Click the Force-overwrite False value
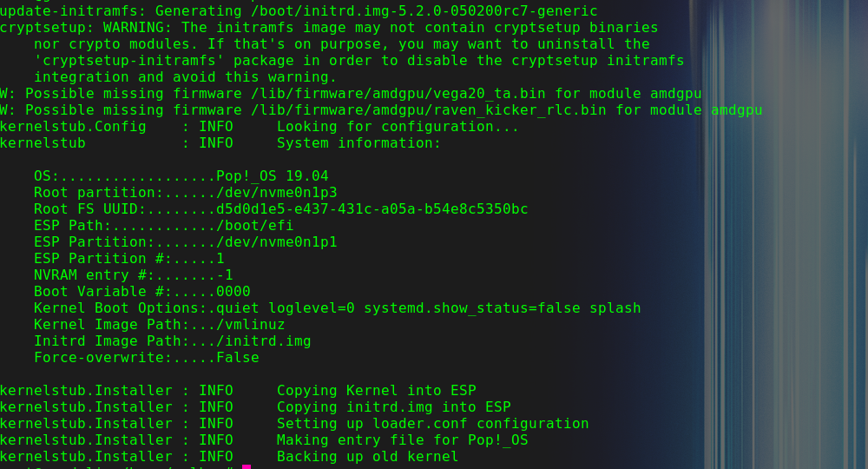 tap(237, 358)
